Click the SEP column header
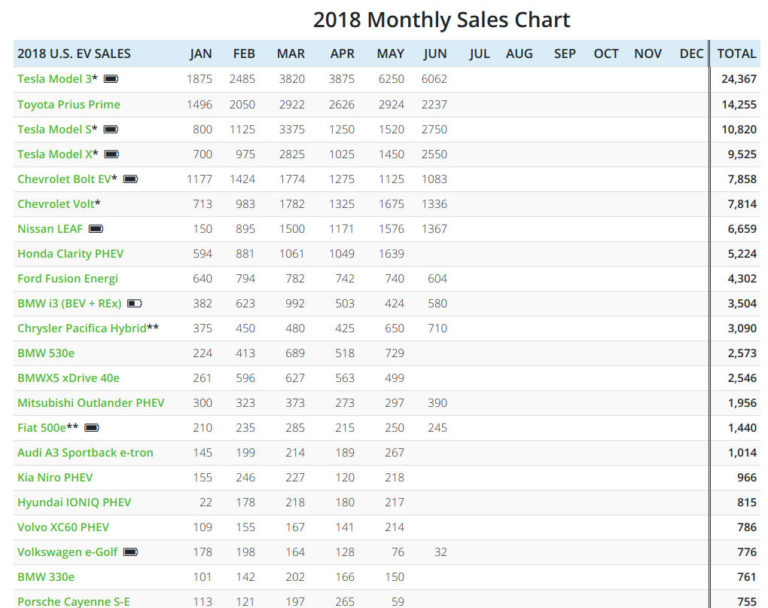768x608 pixels. tap(565, 54)
